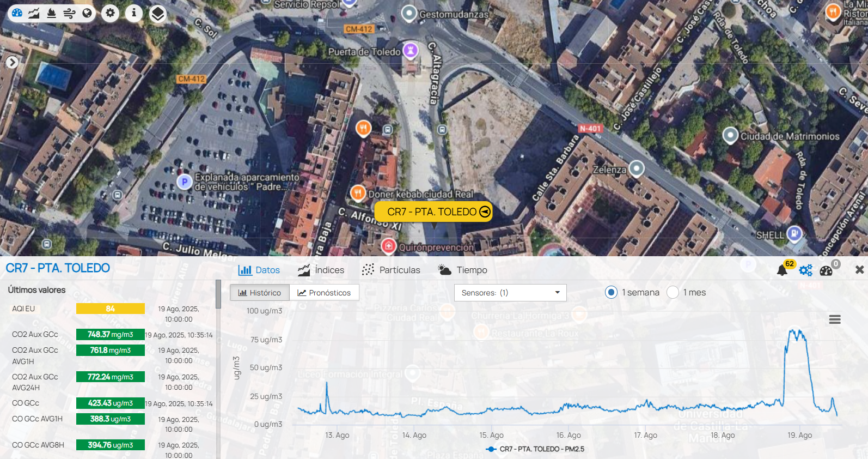The image size is (868, 459).
Task: Toggle CR7 - PTA. TOLEDO - PM2.5 legend series
Action: 535,449
